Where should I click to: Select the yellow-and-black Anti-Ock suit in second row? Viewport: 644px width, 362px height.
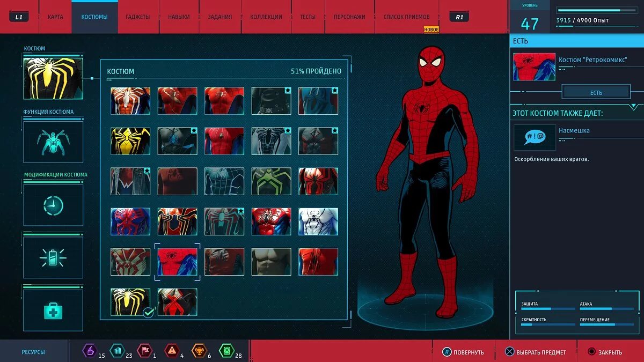130,141
